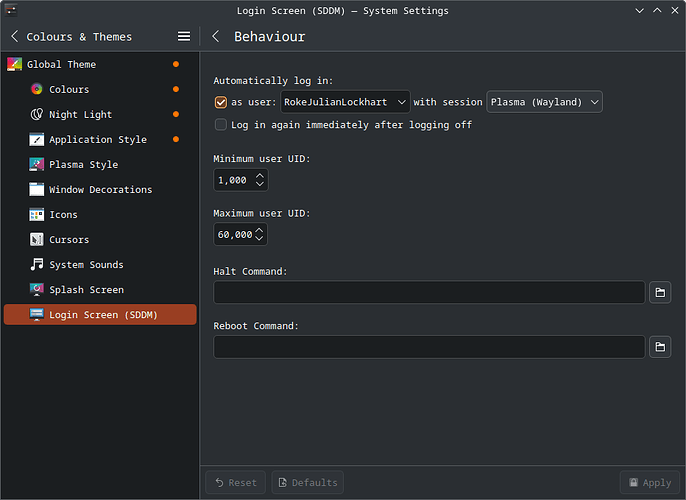This screenshot has height=500, width=686.
Task: Click the 'Halt Command:' label
Action: [x=250, y=272]
